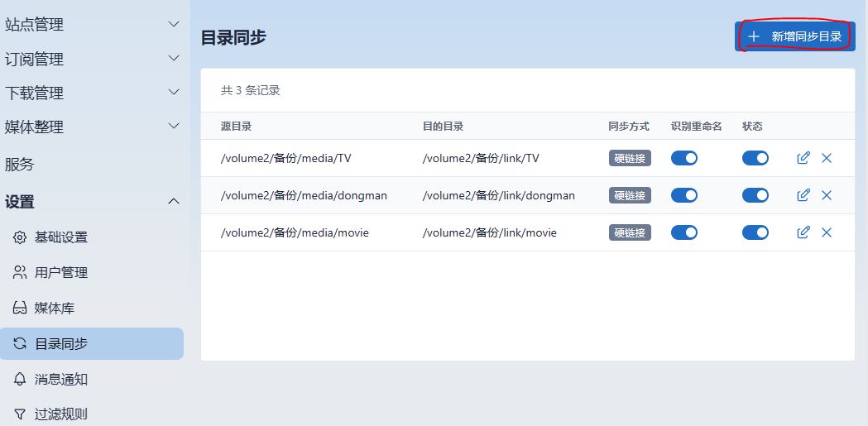
Task: Open the 服务 menu item
Action: click(20, 165)
